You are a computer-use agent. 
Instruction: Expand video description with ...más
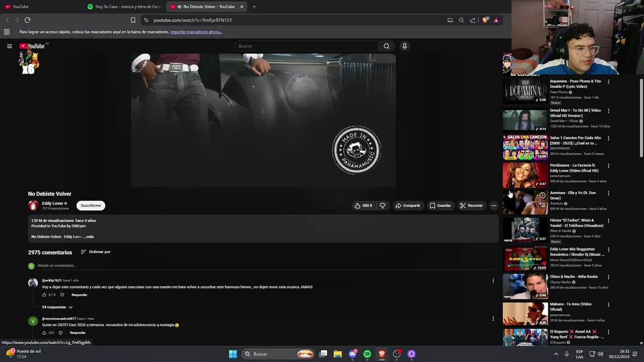point(89,237)
